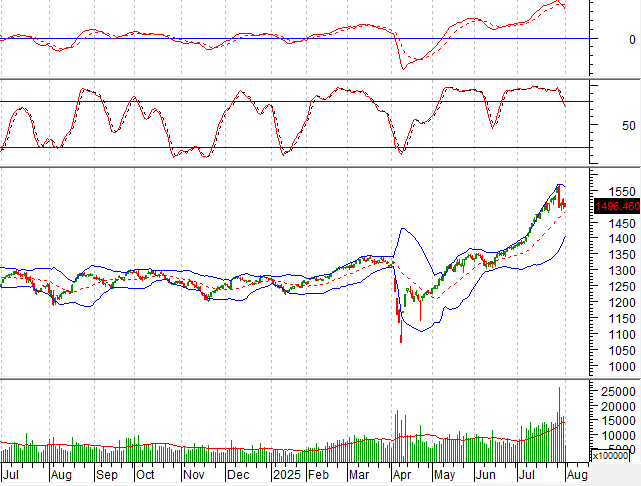Image resolution: width=641 pixels, height=486 pixels.
Task: Select the x100000 volume multiplier label
Action: click(610, 455)
